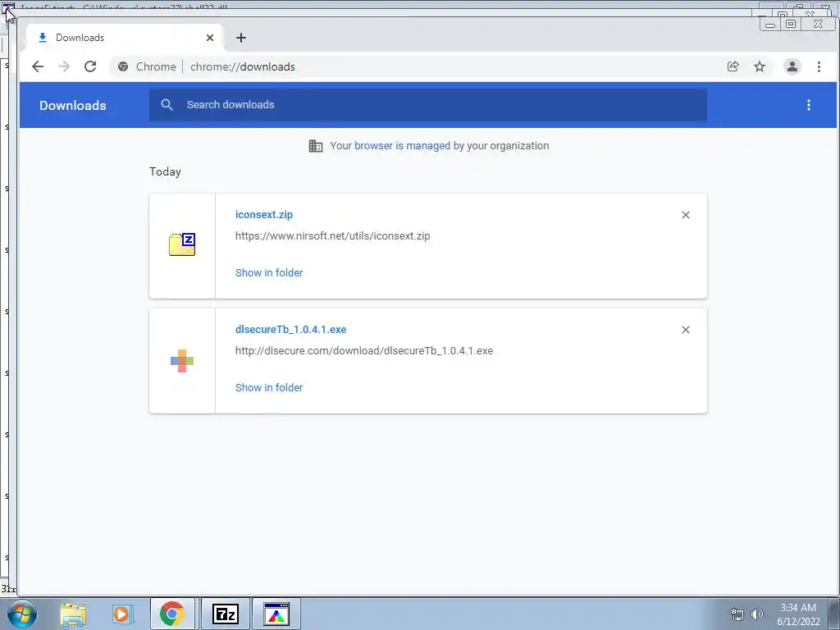Viewport: 840px width, 630px height.
Task: Show iconsext.zip in folder
Action: 269,272
